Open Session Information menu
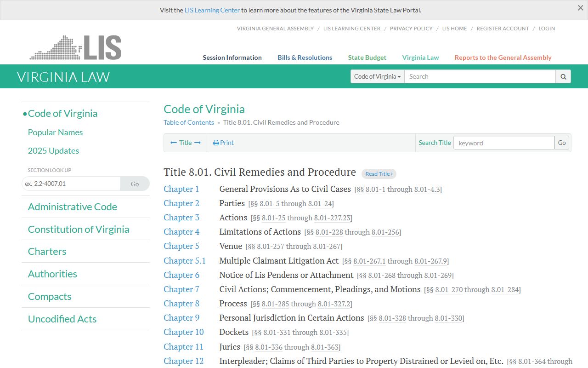 (232, 57)
